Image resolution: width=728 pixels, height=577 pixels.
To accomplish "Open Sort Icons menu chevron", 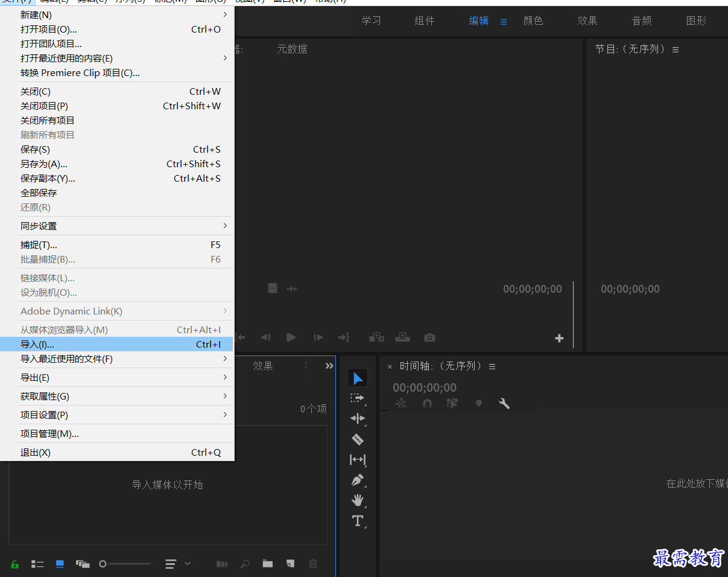I will tap(187, 563).
